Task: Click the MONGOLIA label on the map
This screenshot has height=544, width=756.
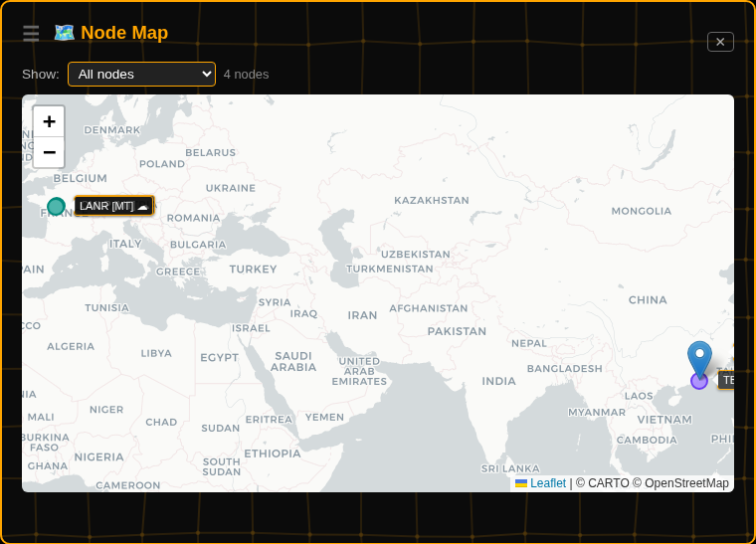Action: tap(642, 211)
